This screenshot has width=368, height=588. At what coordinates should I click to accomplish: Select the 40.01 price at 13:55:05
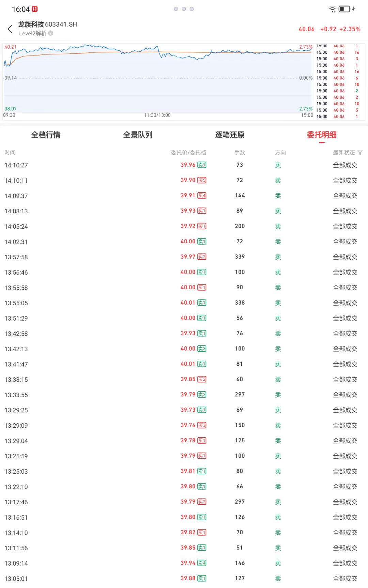tap(188, 303)
